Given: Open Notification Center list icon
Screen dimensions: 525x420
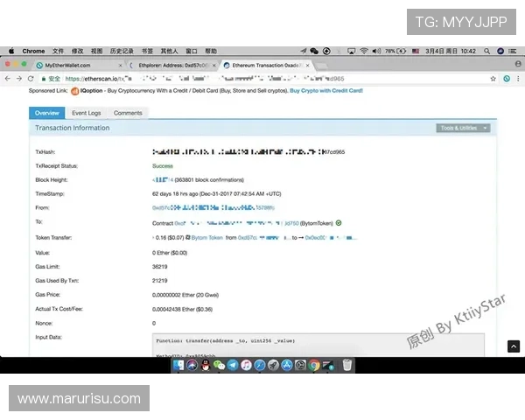Looking at the screenshot, I should (512, 51).
